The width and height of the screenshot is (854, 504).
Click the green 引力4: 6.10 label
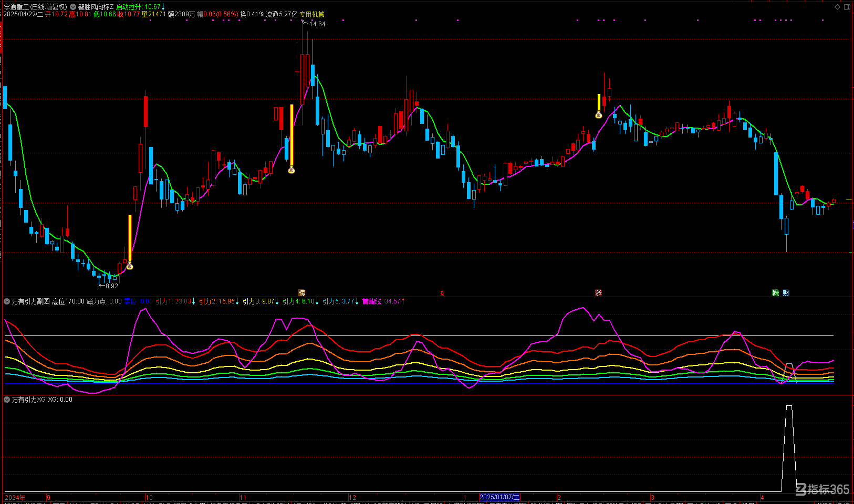click(298, 301)
